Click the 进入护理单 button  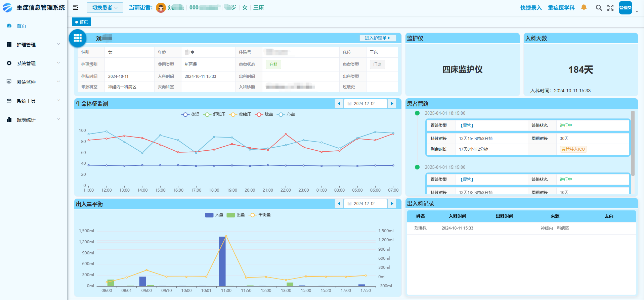point(378,38)
